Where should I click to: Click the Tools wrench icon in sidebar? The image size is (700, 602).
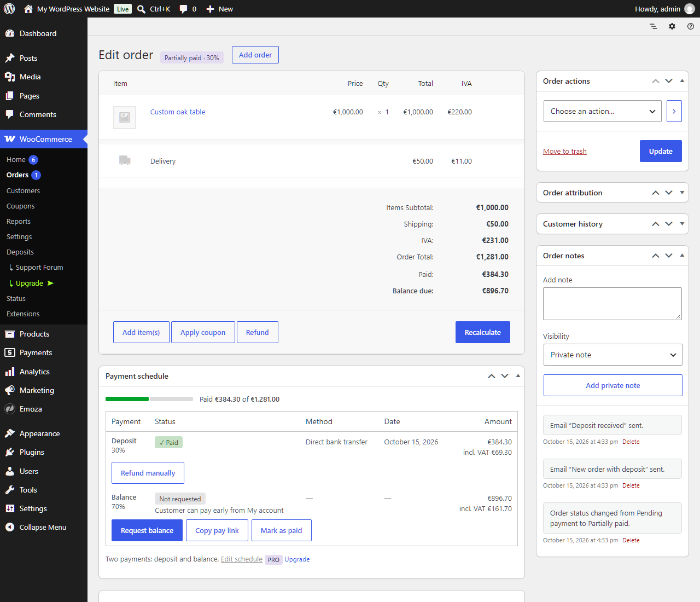10,490
